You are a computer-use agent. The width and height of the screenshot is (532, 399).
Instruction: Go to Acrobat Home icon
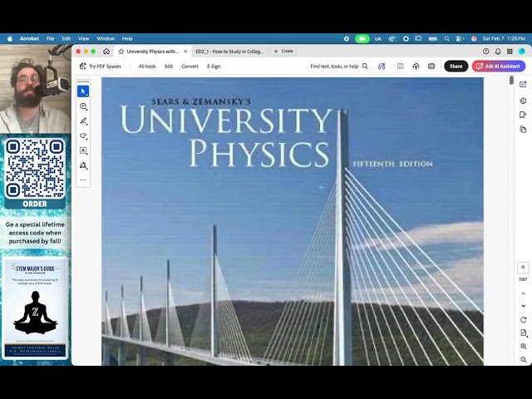(106, 52)
